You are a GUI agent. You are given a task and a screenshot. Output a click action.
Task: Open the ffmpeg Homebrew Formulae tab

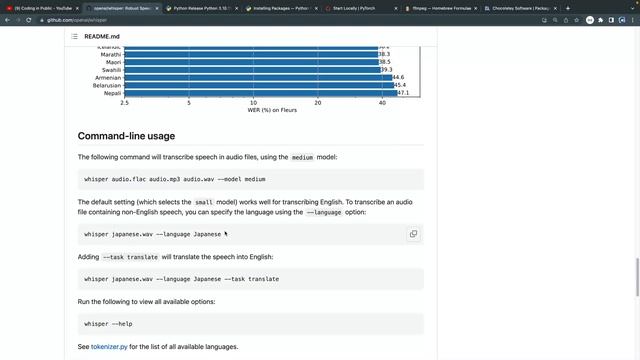(x=441, y=8)
